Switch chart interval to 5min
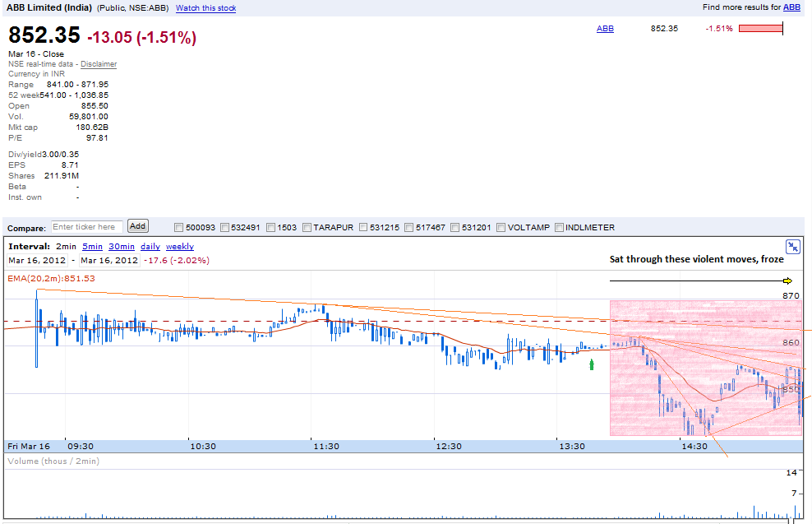 [x=92, y=247]
